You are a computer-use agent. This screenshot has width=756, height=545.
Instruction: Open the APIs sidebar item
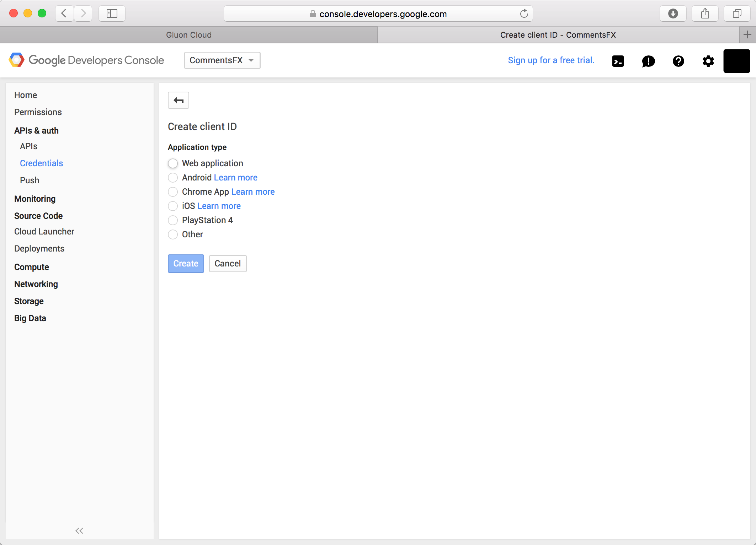coord(28,146)
